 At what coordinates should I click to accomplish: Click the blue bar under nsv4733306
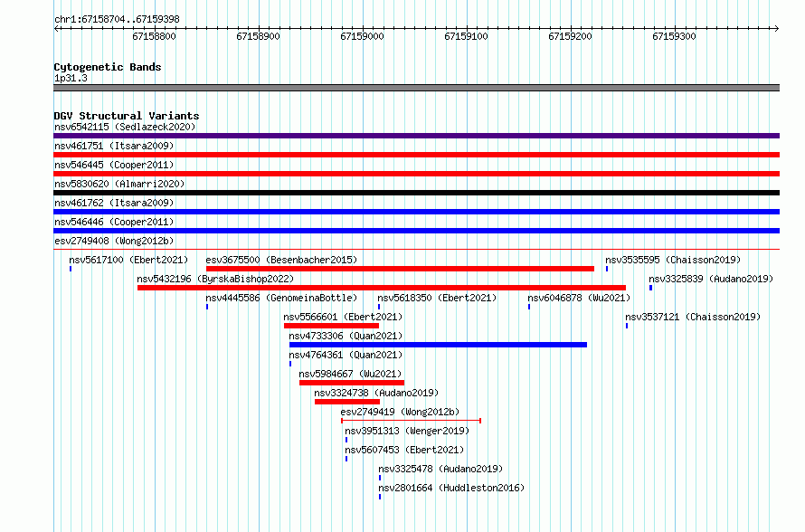[438, 345]
